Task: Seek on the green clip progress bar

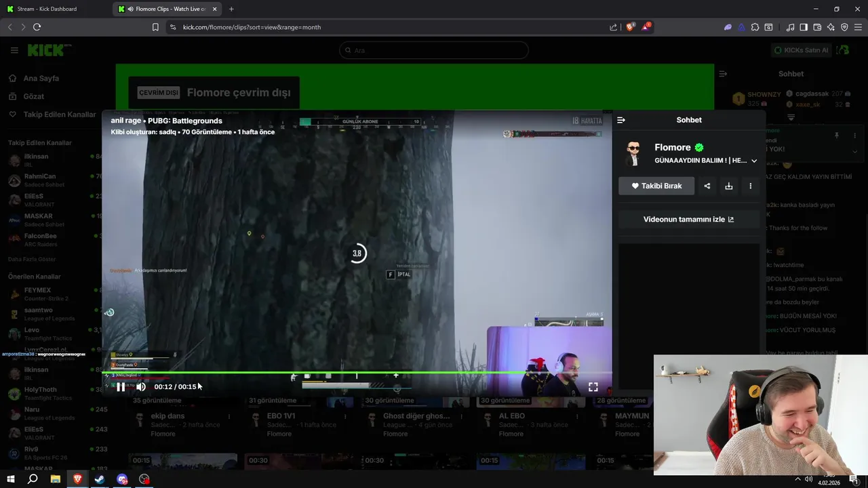Action: [357, 372]
